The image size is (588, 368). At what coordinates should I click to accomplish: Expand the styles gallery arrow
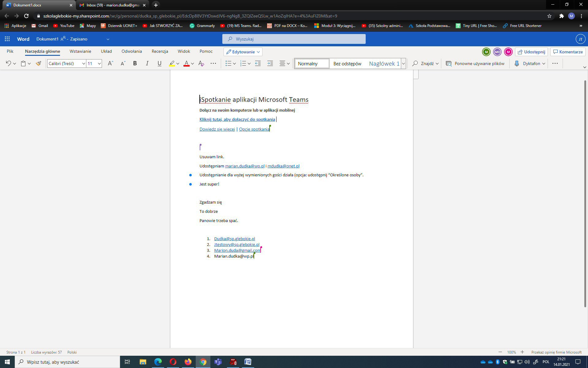(x=403, y=63)
